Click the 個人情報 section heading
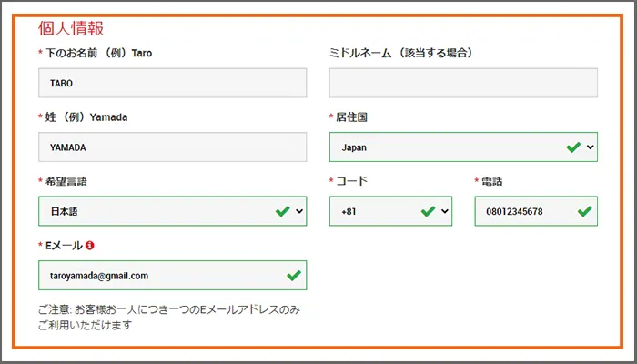 [x=71, y=28]
